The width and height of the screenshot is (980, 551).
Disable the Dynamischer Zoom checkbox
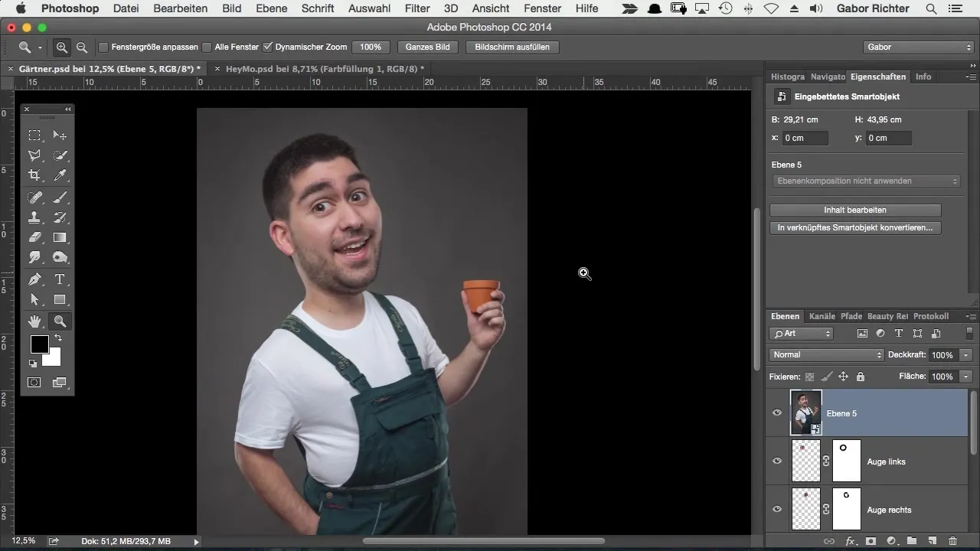coord(268,47)
